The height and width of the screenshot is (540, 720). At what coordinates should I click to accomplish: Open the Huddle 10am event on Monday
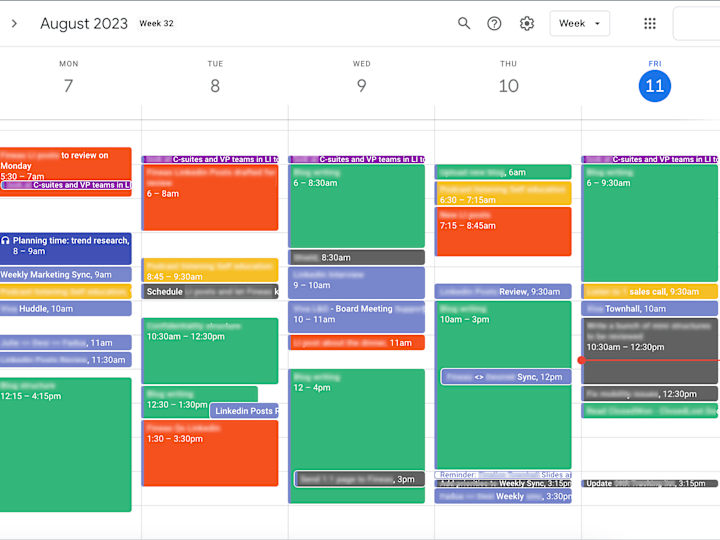tap(66, 309)
